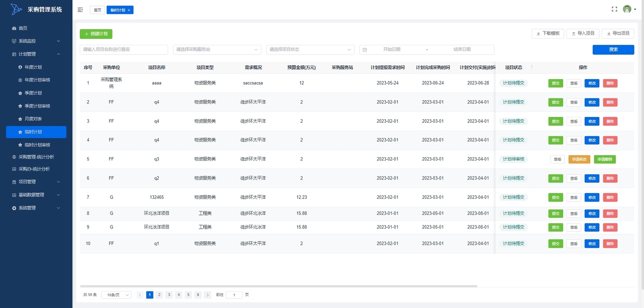Viewport: 644px width, 308px height.
Task: Click 修改 in the 132465 project row
Action: click(592, 197)
